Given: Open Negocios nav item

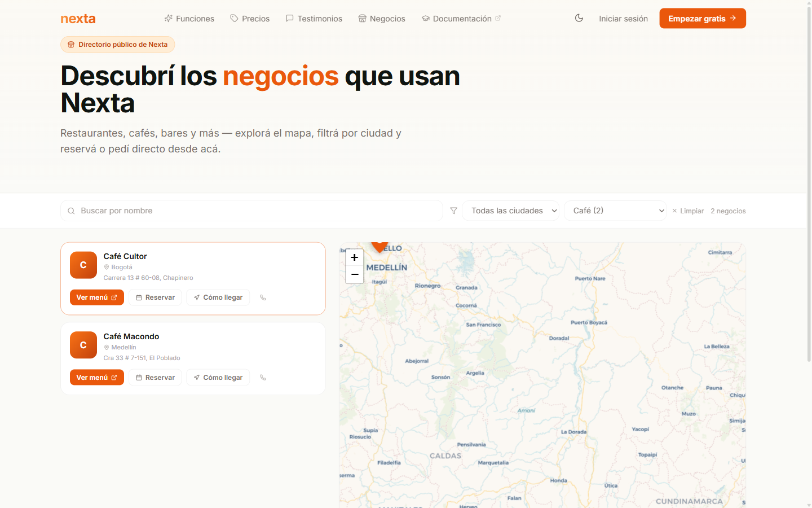Looking at the screenshot, I should tap(382, 19).
